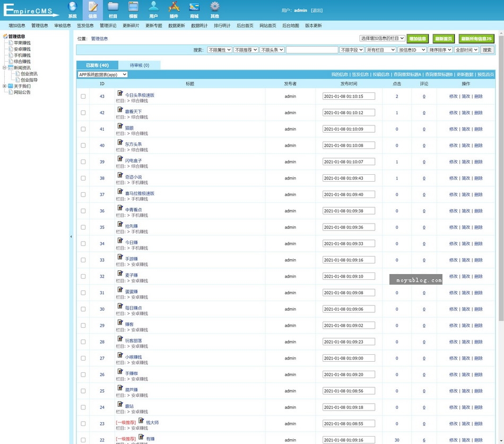Click the 删除 link for row 42
This screenshot has width=504, height=444.
pos(479,113)
